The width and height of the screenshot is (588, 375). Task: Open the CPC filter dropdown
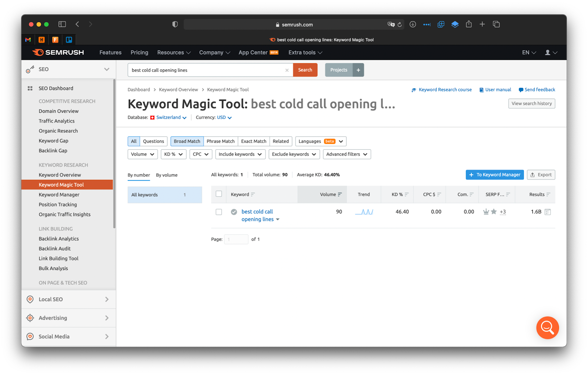tap(201, 154)
